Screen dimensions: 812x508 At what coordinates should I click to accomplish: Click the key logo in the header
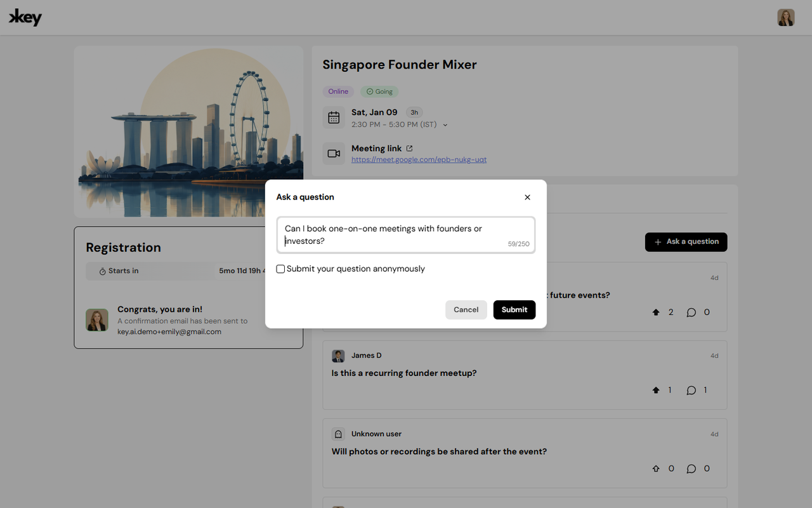point(25,18)
